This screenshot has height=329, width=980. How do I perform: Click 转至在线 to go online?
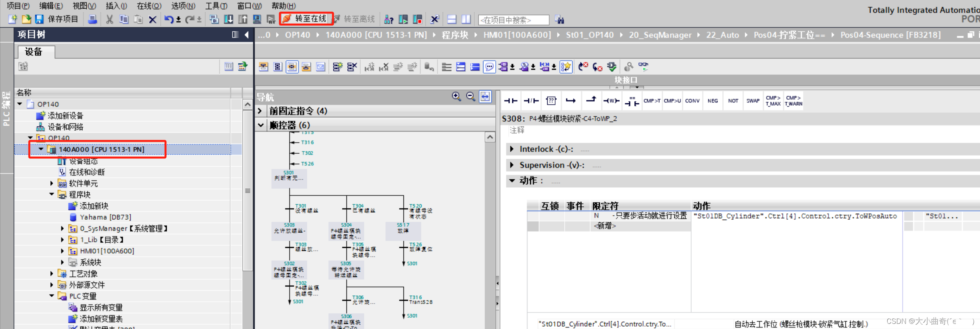pos(305,19)
